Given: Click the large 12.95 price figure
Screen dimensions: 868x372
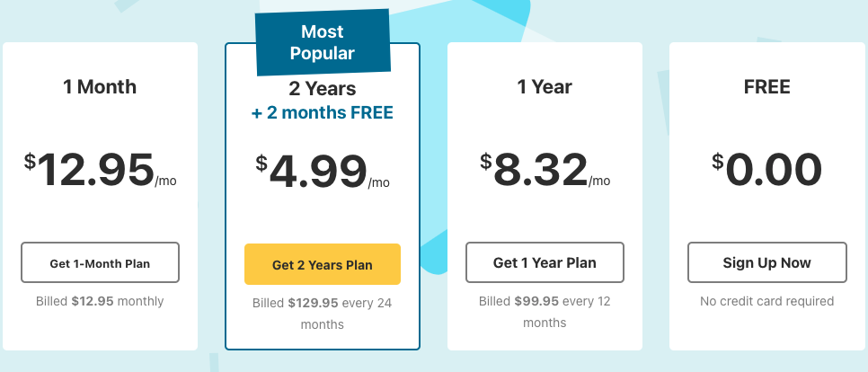Looking at the screenshot, I should tap(96, 170).
